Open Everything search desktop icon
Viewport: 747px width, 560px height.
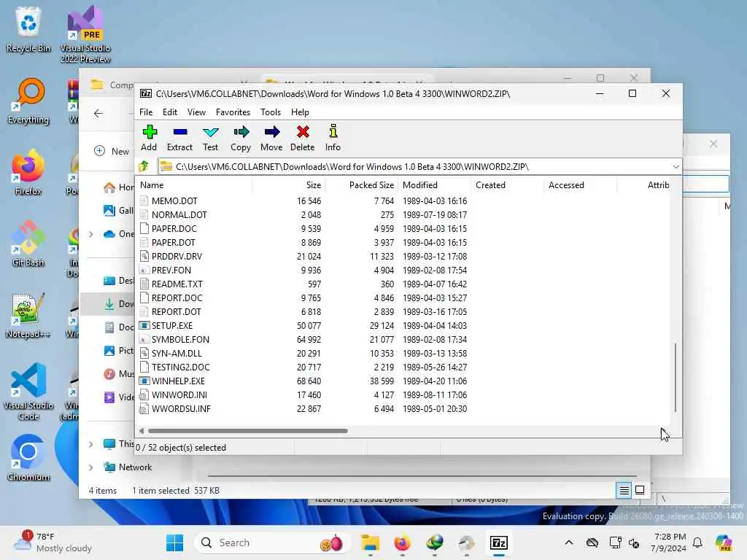(x=28, y=101)
